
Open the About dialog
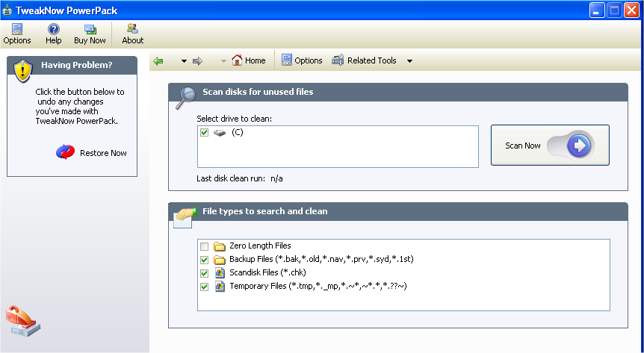tap(133, 34)
